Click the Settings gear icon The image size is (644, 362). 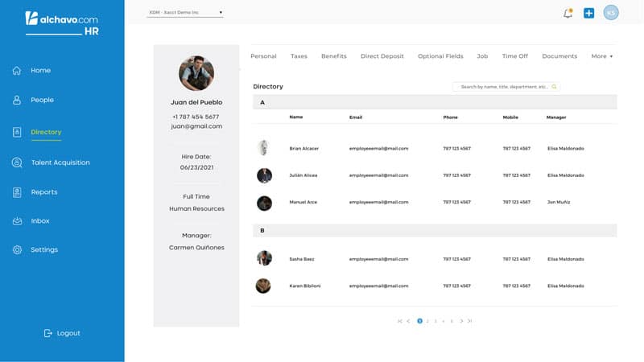click(17, 249)
